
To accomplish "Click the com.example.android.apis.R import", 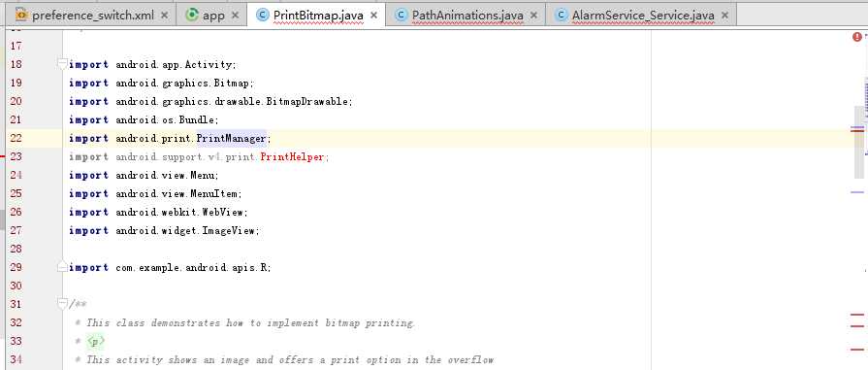I will tap(193, 267).
